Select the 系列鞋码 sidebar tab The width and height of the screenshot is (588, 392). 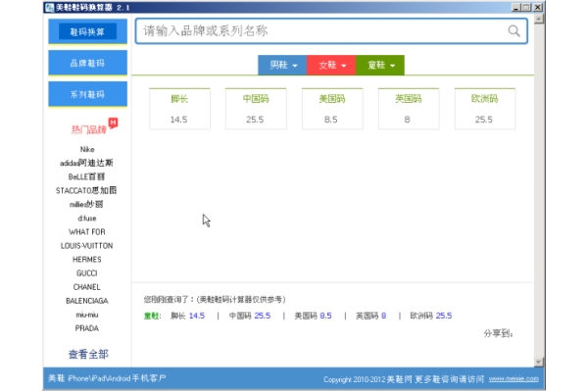(88, 94)
